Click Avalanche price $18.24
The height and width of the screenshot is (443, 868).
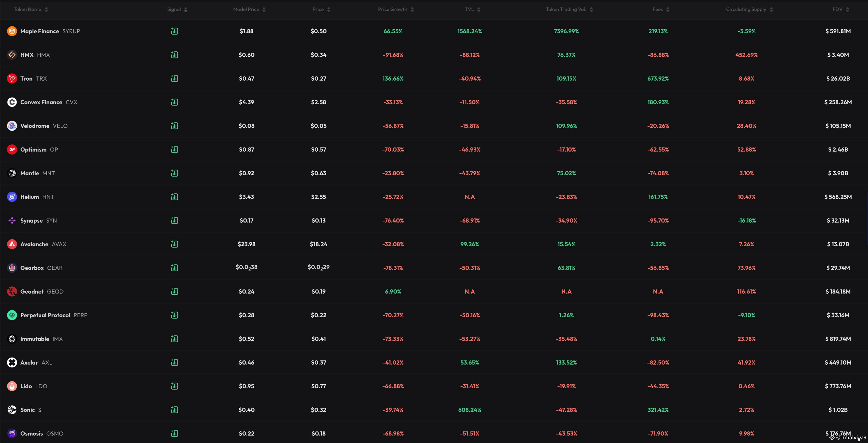click(319, 244)
